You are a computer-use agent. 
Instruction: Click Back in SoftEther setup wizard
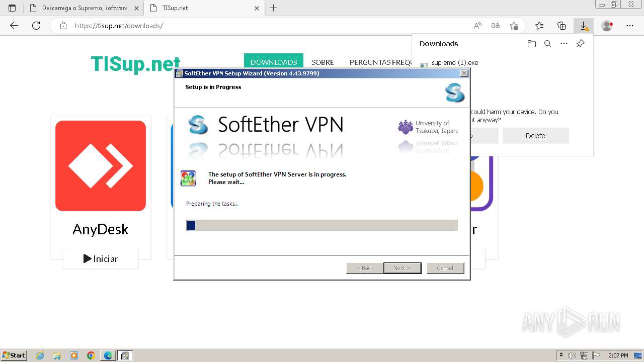pos(365,268)
